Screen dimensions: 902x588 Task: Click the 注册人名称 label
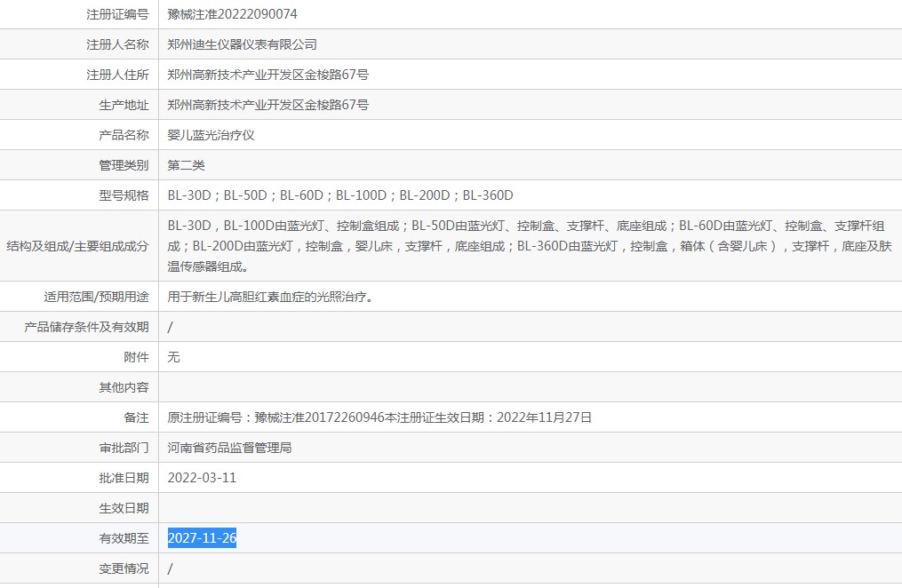[117, 44]
